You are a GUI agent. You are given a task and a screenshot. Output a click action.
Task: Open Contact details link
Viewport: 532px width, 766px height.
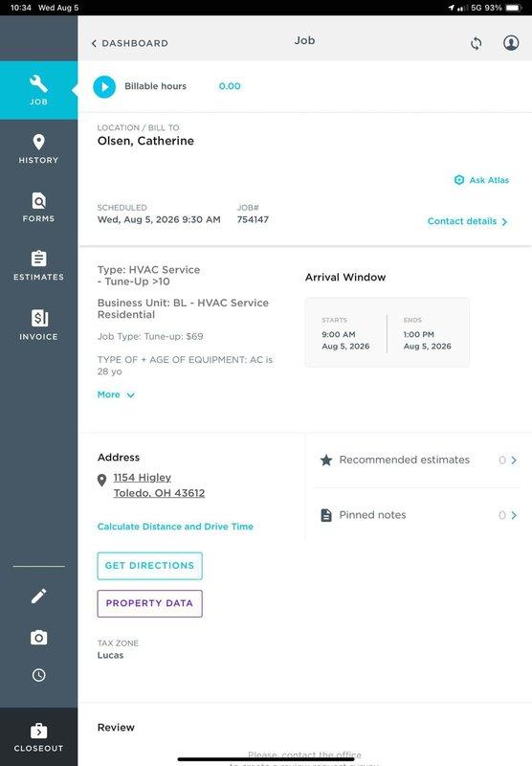[x=467, y=221]
